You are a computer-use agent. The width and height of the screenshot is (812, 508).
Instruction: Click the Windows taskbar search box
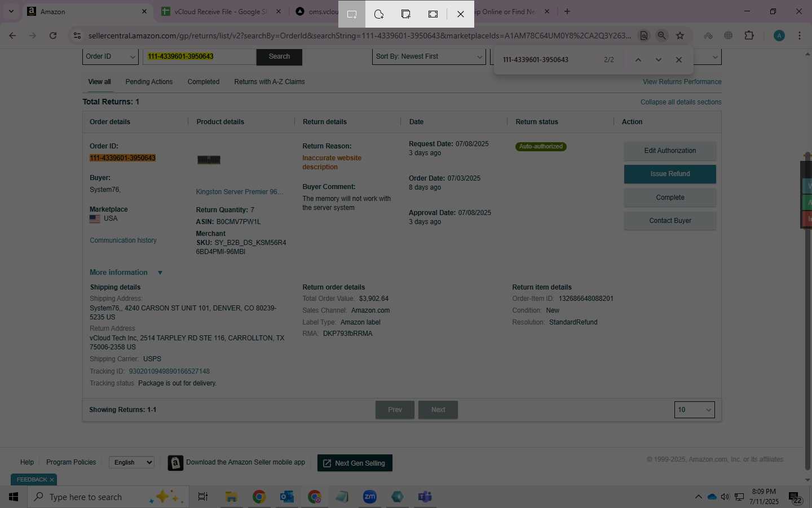[x=107, y=497]
